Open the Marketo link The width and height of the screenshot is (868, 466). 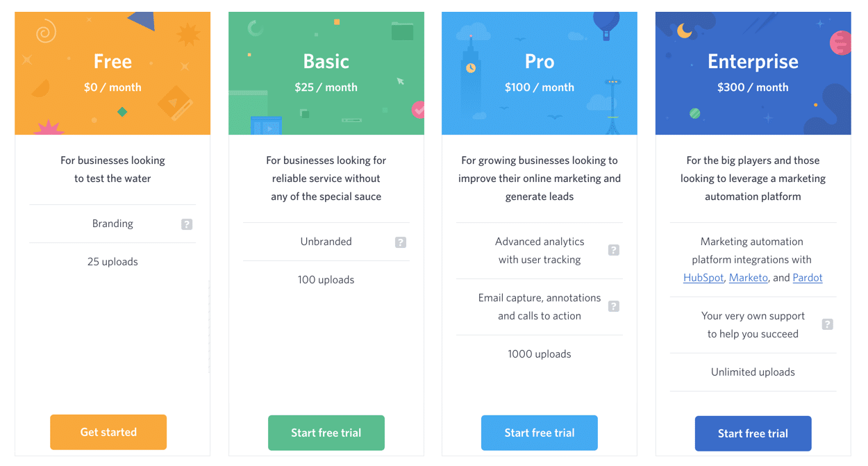(x=748, y=277)
